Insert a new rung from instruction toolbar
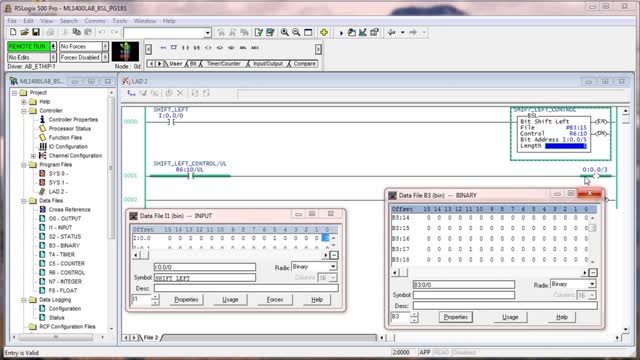 click(163, 48)
